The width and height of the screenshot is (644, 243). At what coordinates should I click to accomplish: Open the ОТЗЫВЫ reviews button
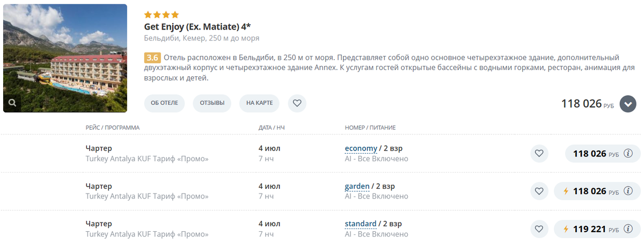tap(212, 103)
